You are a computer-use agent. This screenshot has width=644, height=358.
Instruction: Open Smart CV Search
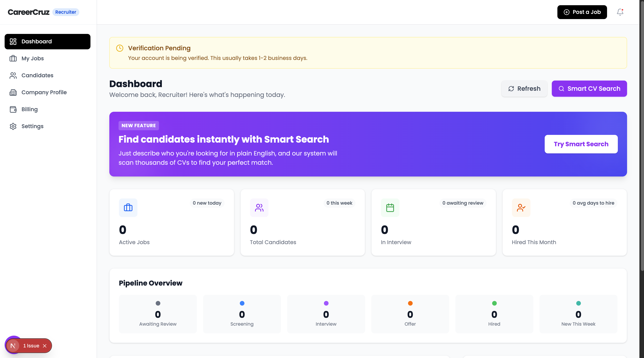pyautogui.click(x=589, y=89)
